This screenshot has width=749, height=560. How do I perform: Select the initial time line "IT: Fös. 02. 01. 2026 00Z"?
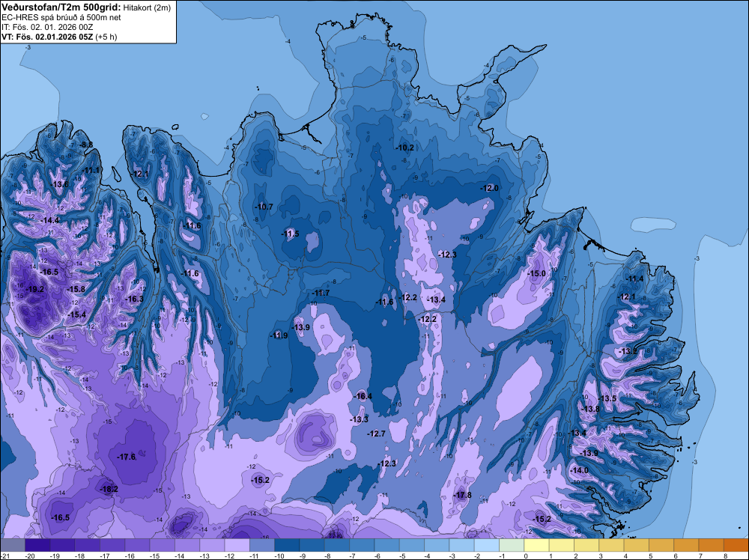pos(47,27)
